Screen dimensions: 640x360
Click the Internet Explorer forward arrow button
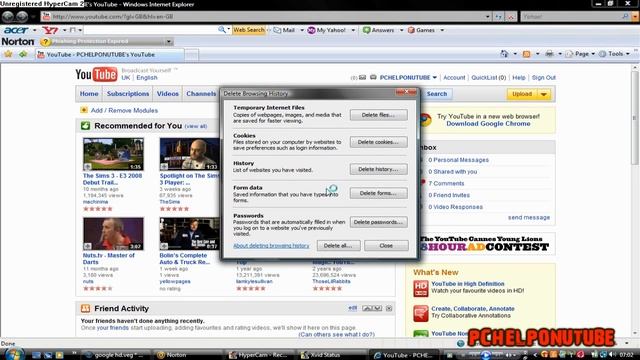[22, 17]
